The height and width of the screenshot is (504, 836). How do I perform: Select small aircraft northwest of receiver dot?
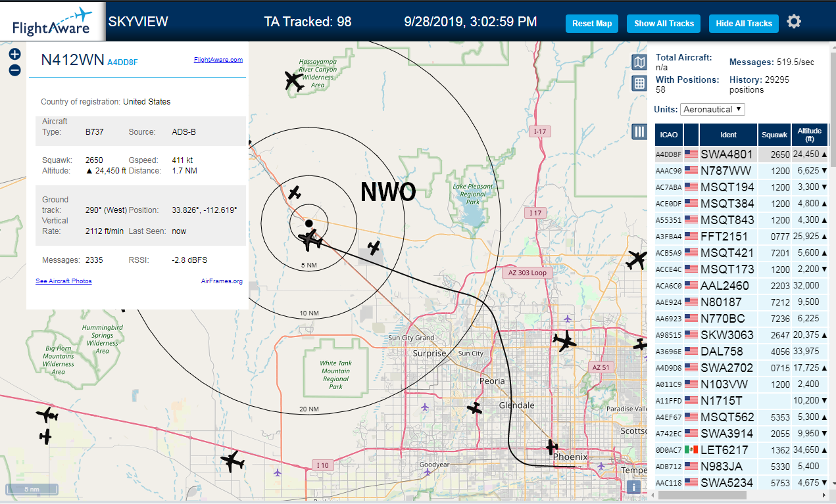tap(295, 193)
